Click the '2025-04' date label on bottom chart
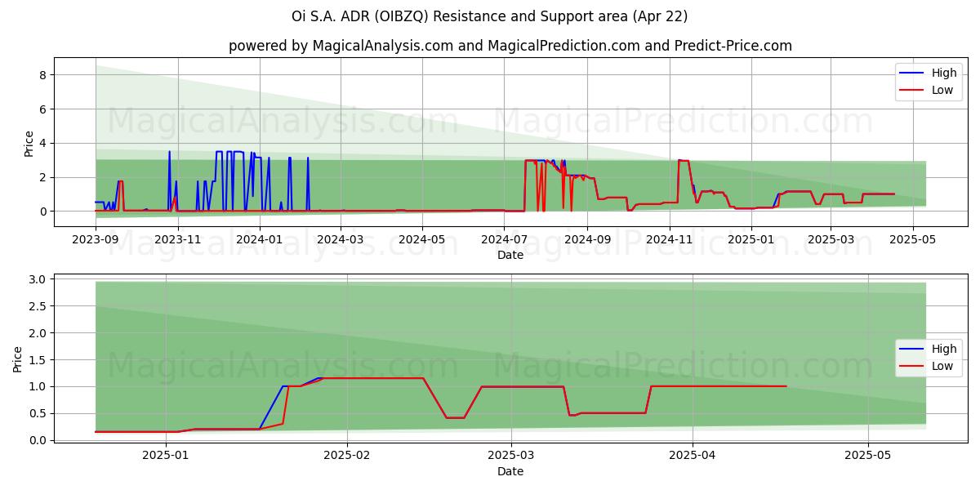 [x=693, y=456]
